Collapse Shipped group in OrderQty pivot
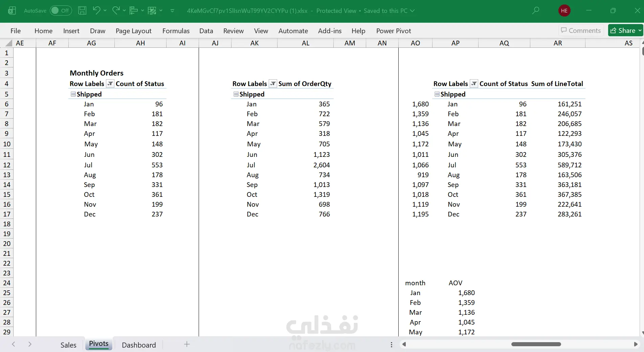 coord(236,94)
